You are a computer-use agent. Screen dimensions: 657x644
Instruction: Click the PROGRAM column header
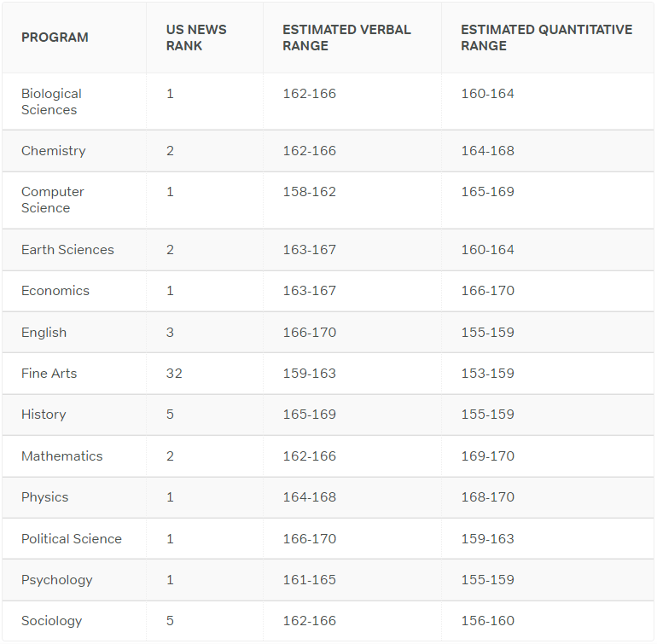(55, 38)
